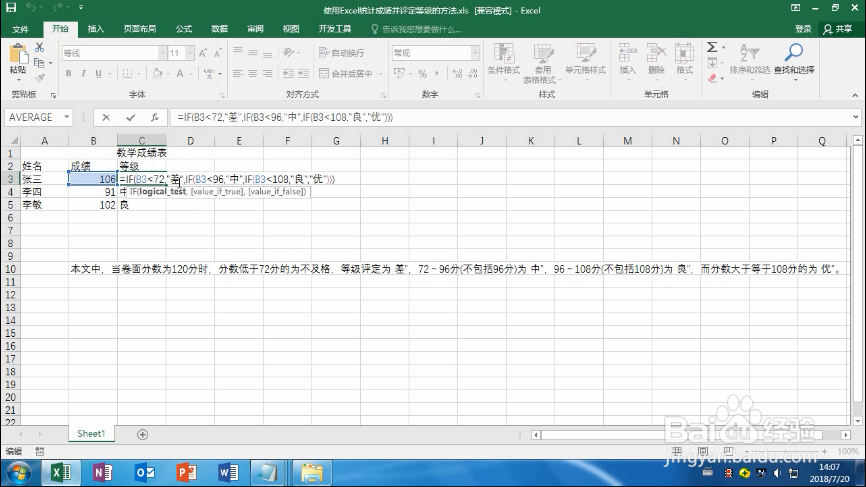Click the cell borders icon
The height and width of the screenshot is (487, 866).
[x=127, y=73]
